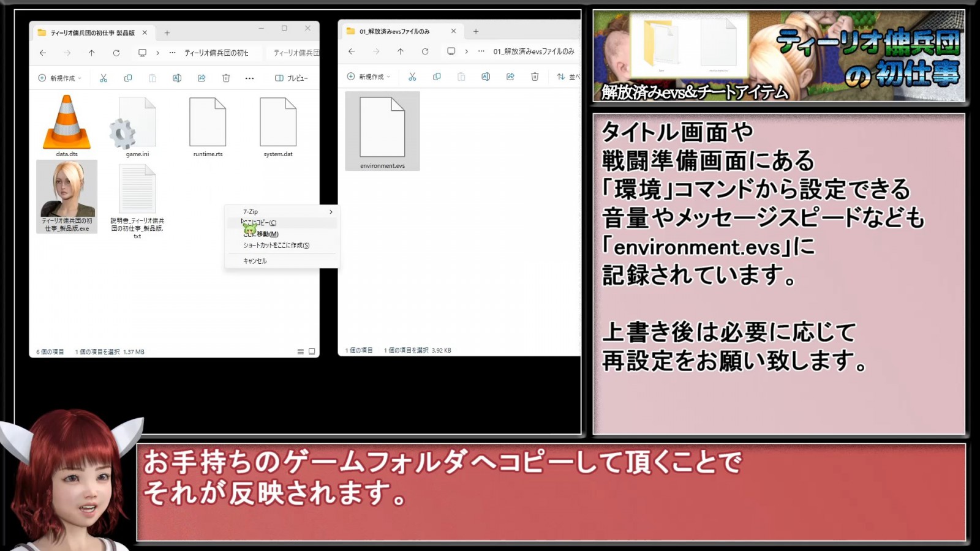The width and height of the screenshot is (980, 551).
Task: Click ティーリオ傭兵団の初仕 breadcrumb in left address bar
Action: click(216, 53)
